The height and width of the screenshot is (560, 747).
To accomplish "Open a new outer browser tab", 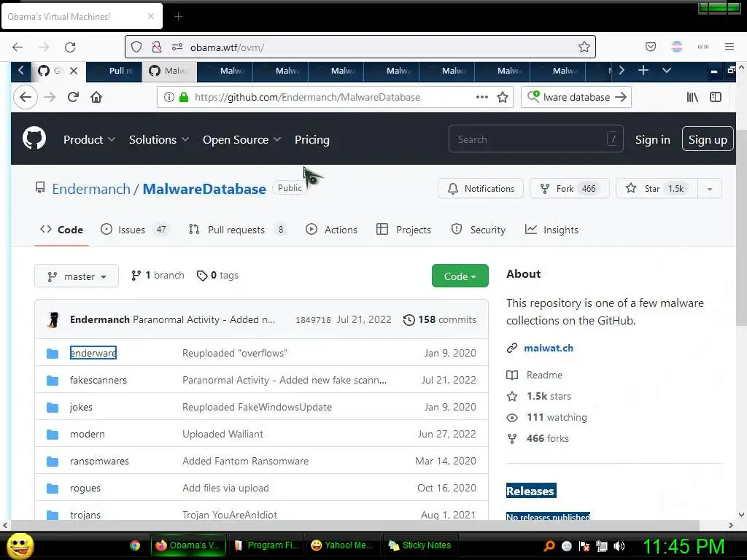I will [178, 17].
